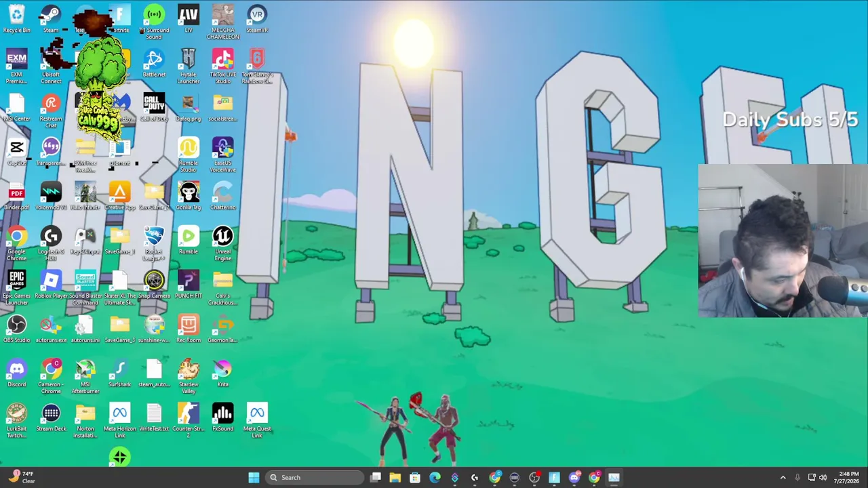Open Logitech G HUB shortcut
Viewport: 868px width, 488px height.
click(51, 244)
